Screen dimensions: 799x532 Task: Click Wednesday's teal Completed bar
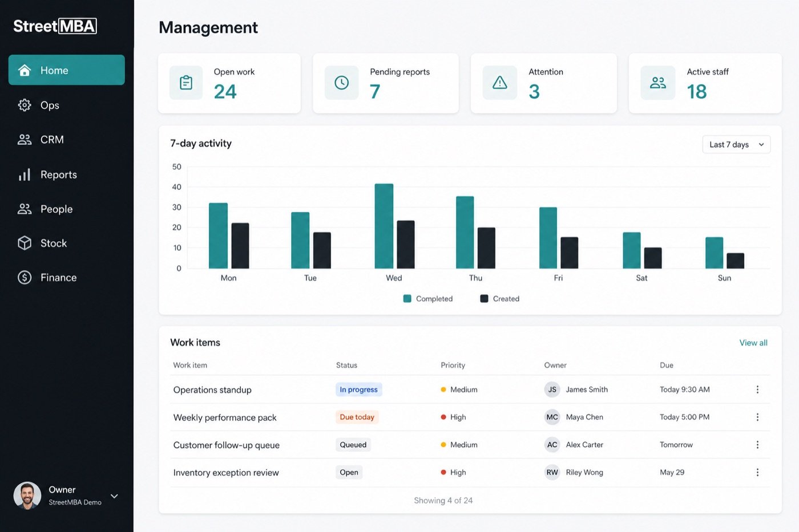(384, 226)
